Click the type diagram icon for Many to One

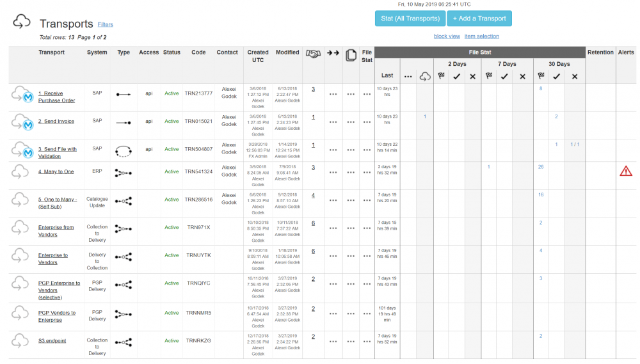tap(124, 172)
